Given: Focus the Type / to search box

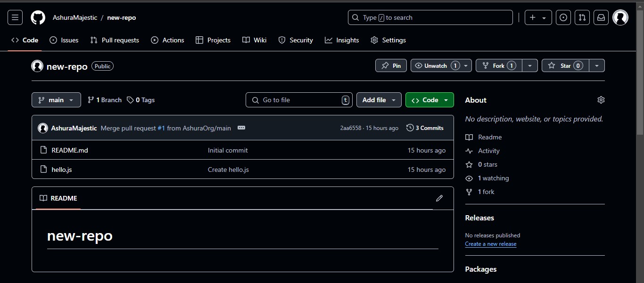Looking at the screenshot, I should [430, 17].
